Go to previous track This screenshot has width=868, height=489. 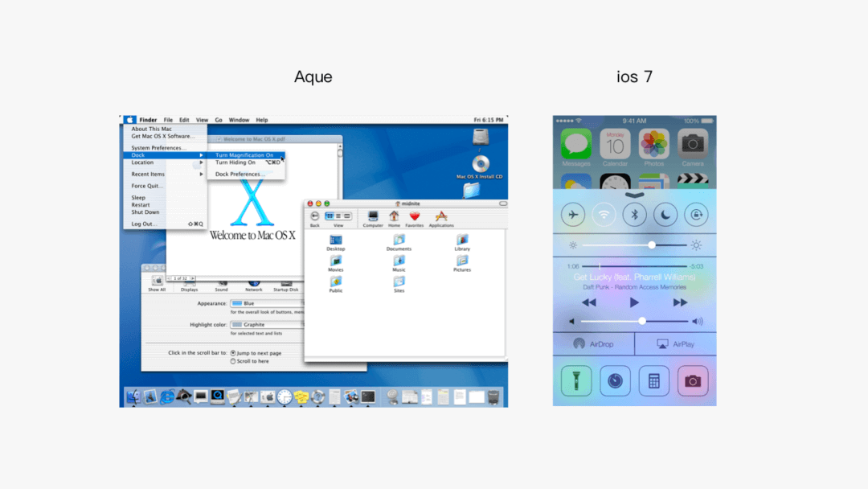tap(589, 302)
